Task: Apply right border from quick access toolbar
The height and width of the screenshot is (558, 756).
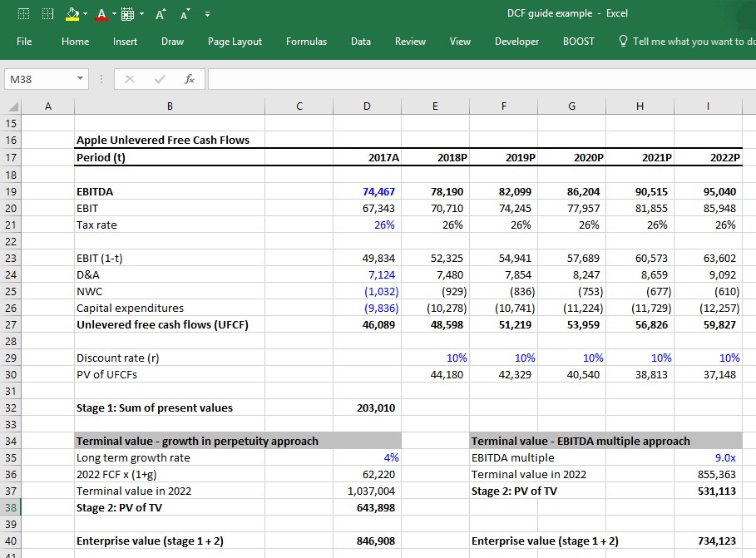Action: tap(47, 14)
